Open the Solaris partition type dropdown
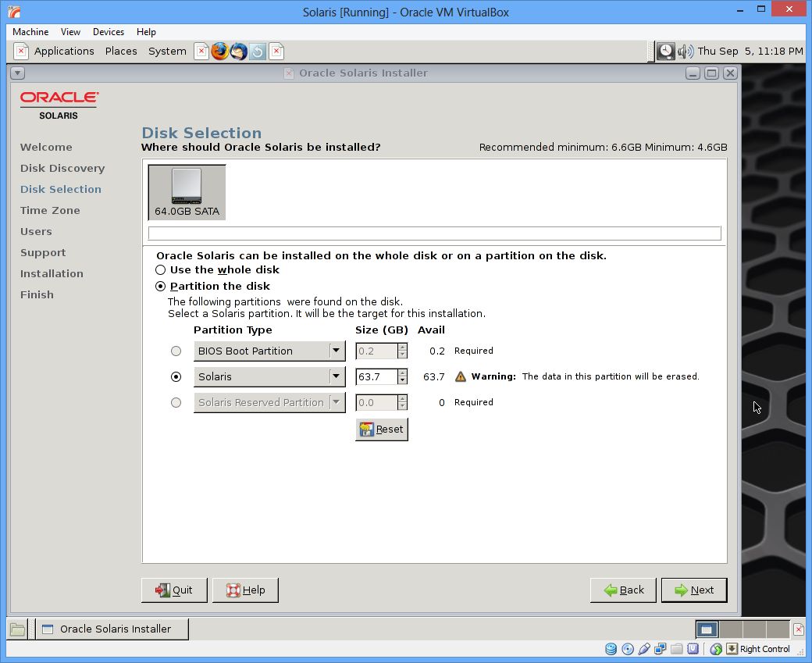Viewport: 812px width, 663px height. coord(269,377)
